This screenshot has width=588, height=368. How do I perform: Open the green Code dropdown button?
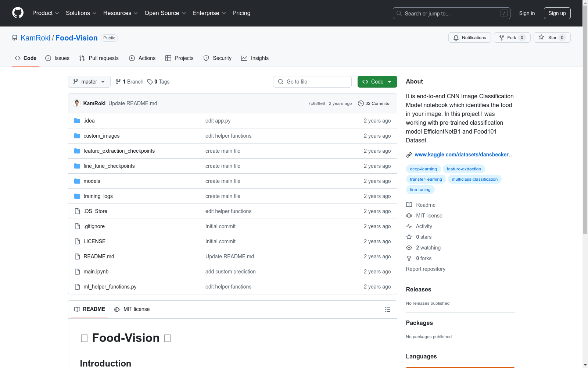point(377,82)
